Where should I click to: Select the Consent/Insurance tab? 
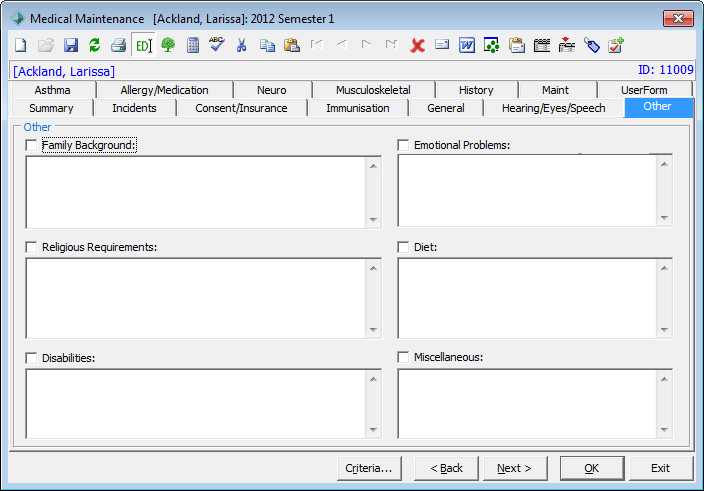[x=241, y=108]
